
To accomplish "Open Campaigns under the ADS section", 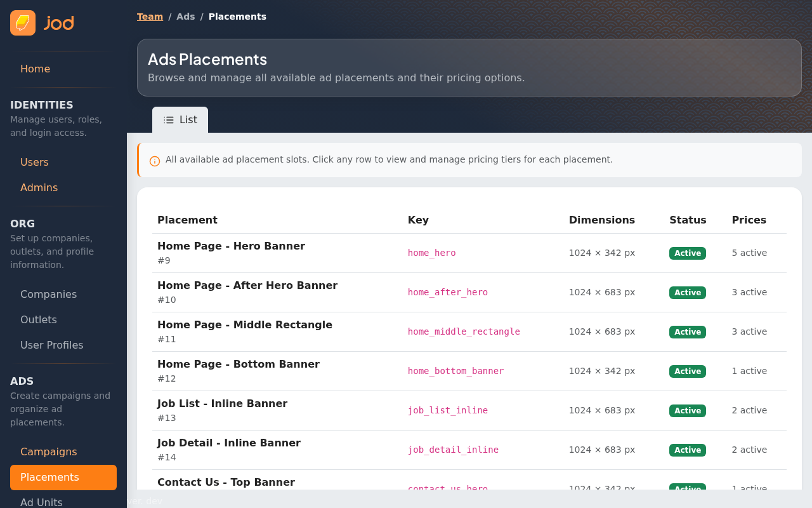I will pos(48,451).
